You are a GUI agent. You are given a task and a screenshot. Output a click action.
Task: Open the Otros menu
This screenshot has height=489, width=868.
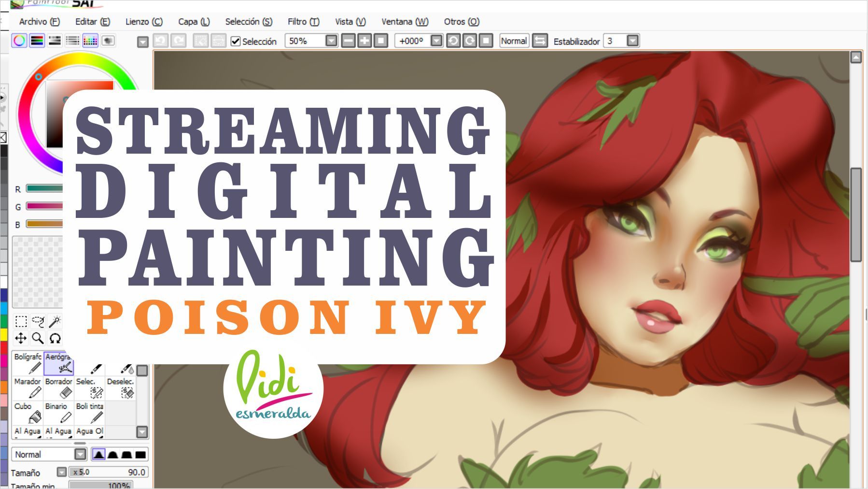tap(462, 22)
